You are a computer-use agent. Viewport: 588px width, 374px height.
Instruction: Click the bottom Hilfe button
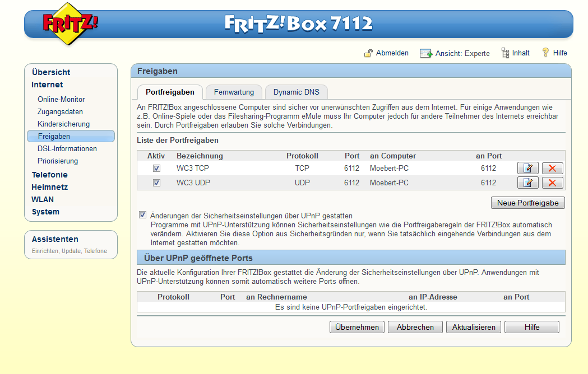pos(532,327)
